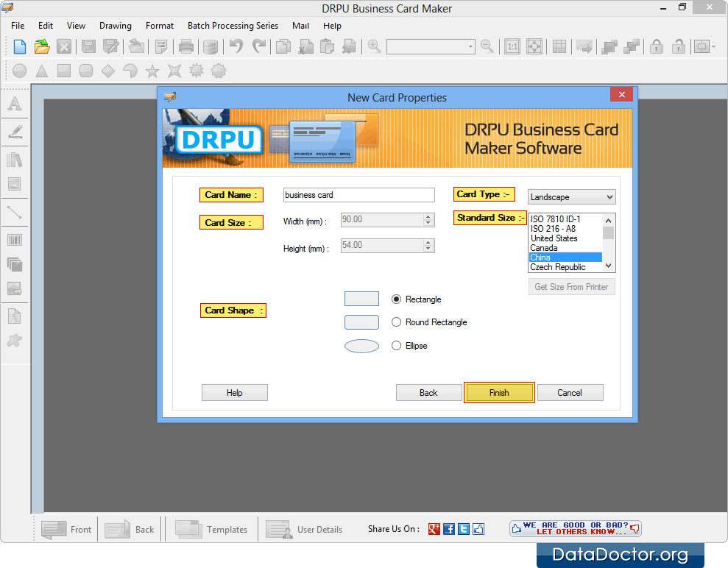Click the 'We are good or bad' feedback banner
728x568 pixels.
[x=575, y=528]
